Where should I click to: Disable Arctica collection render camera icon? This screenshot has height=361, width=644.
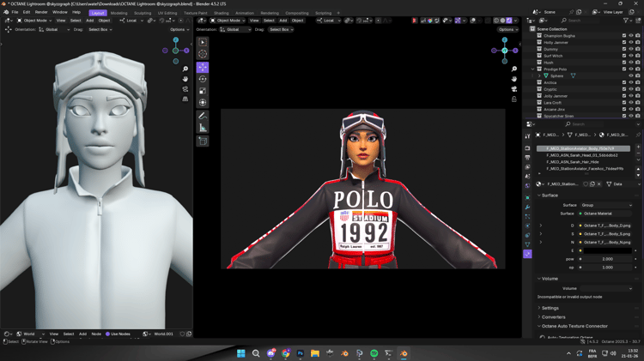tap(638, 82)
